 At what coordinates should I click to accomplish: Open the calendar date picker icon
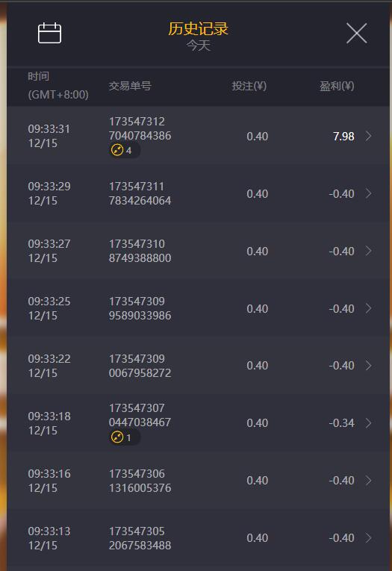tap(49, 33)
